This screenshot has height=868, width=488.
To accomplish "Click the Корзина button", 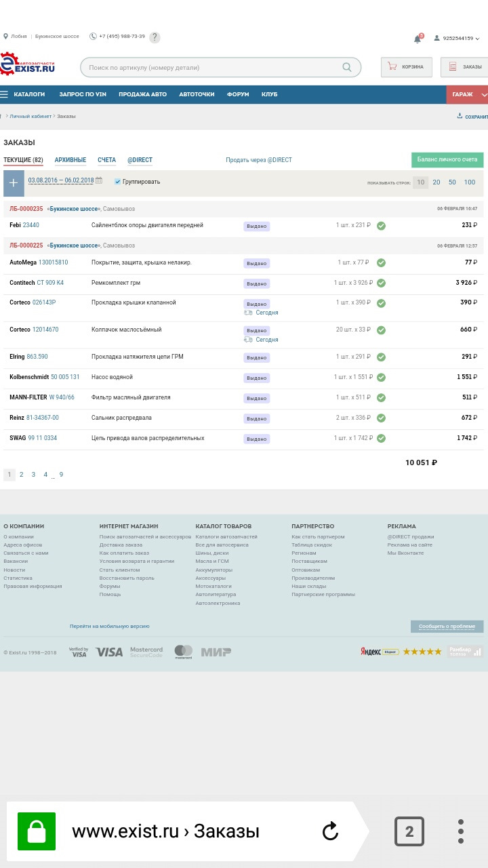I will click(405, 67).
